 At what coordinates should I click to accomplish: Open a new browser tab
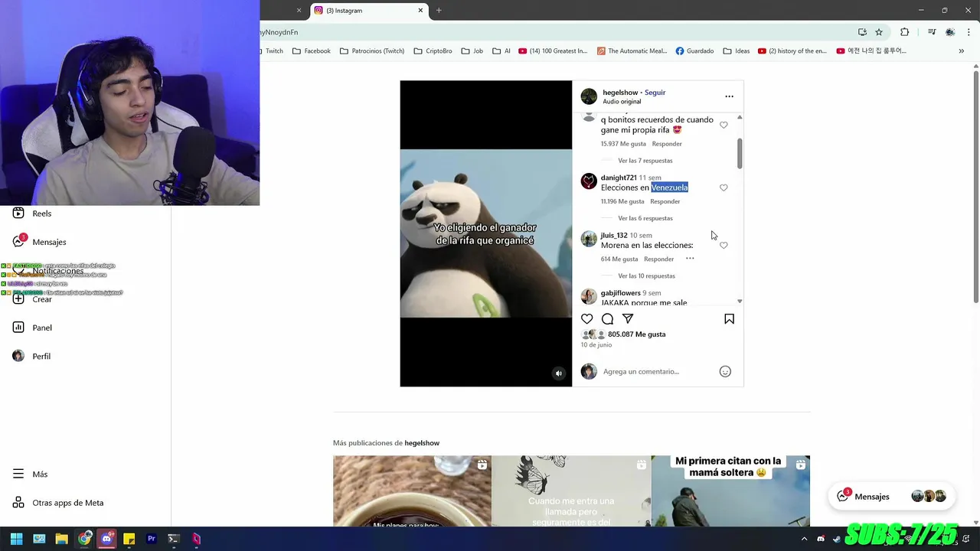[439, 11]
